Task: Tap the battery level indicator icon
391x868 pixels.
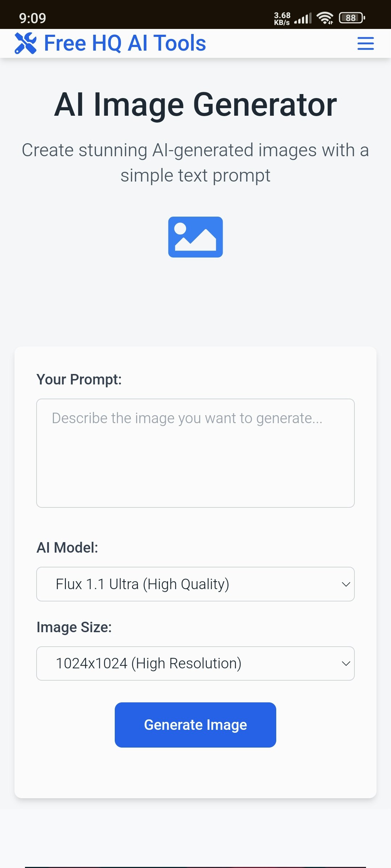Action: (352, 18)
